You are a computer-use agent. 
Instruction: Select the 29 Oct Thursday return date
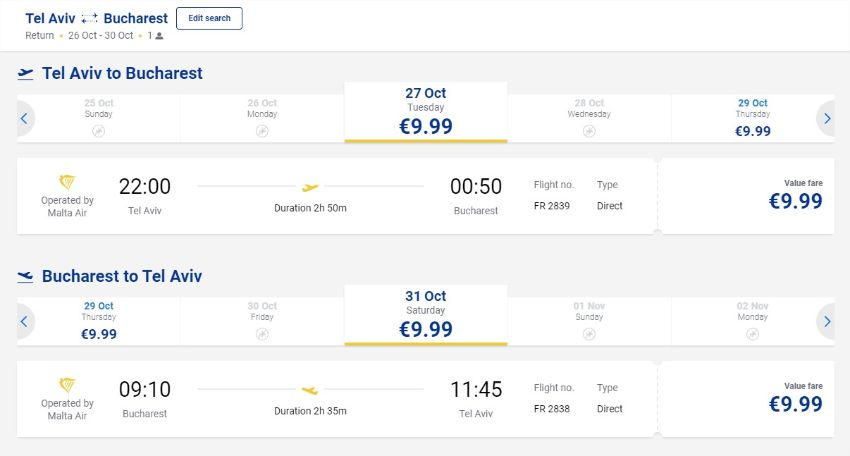point(99,321)
